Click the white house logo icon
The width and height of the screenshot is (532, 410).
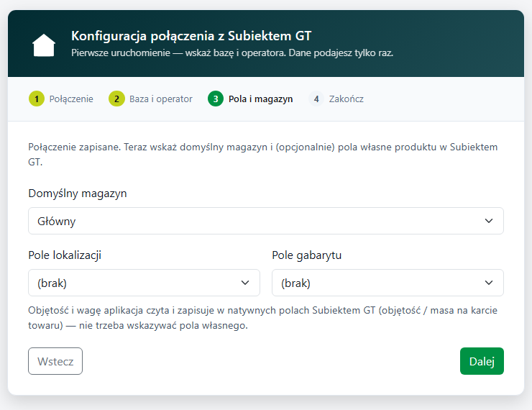[x=44, y=45]
